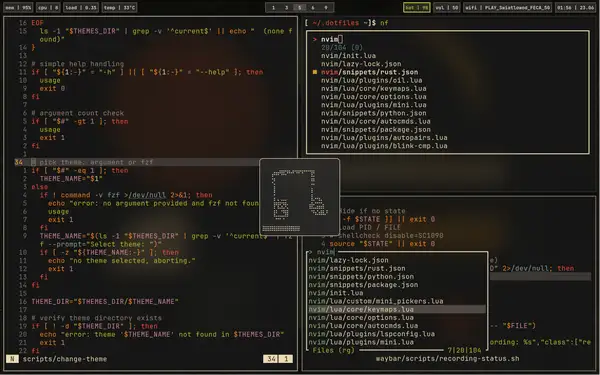Click the '# argument count check' comment line

[78, 113]
